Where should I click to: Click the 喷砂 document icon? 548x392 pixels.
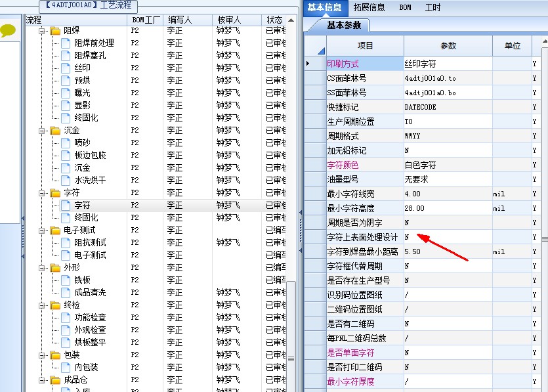(x=66, y=143)
